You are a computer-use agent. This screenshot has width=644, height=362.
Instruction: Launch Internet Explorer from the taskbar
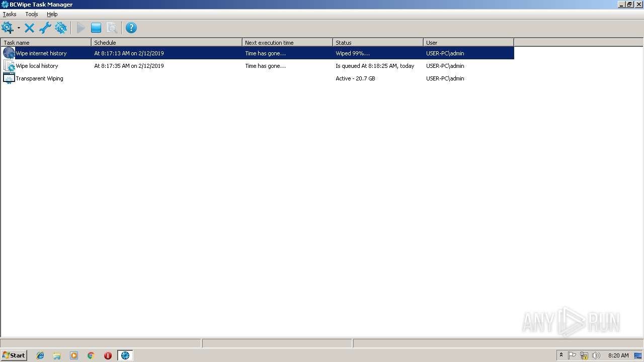click(x=40, y=355)
